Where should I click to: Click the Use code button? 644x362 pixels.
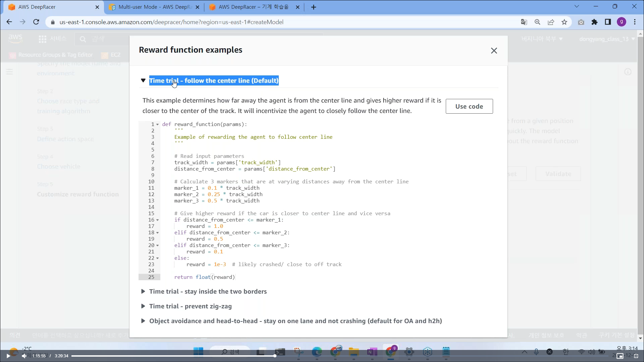pos(469,106)
